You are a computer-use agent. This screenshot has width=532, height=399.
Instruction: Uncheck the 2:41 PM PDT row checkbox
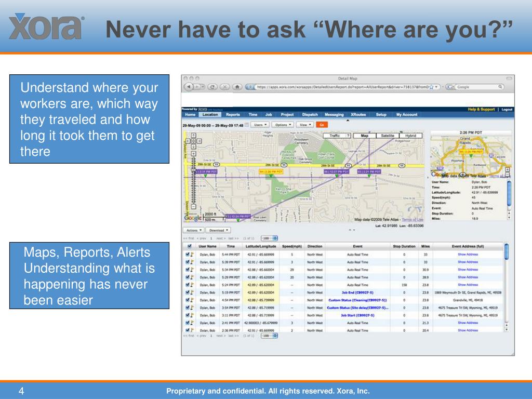(187, 323)
